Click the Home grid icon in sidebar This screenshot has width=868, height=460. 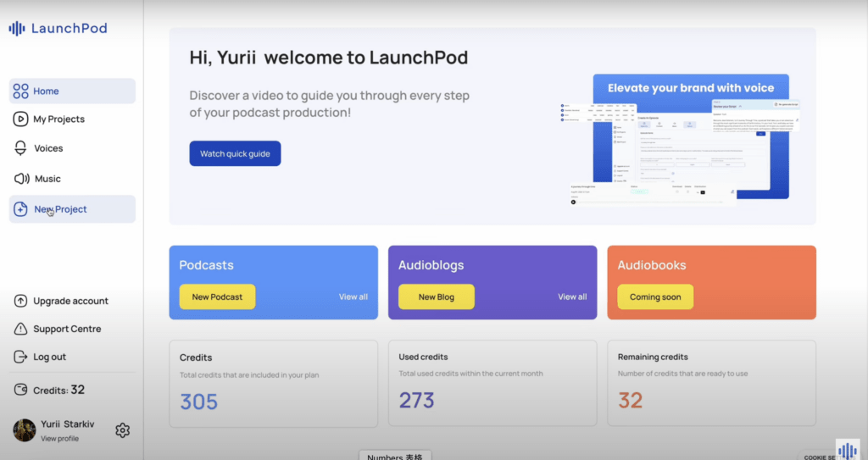(20, 91)
